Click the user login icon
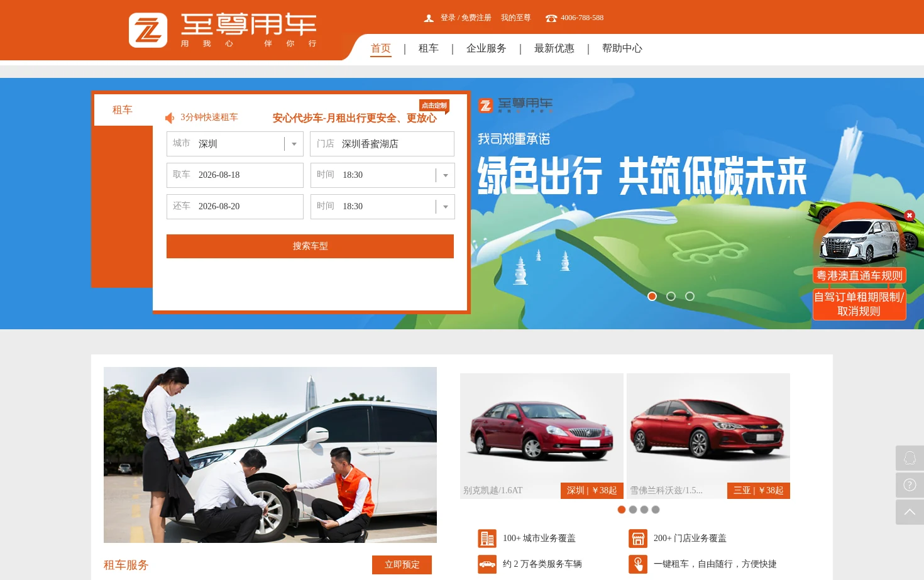The width and height of the screenshot is (924, 580). [x=429, y=18]
